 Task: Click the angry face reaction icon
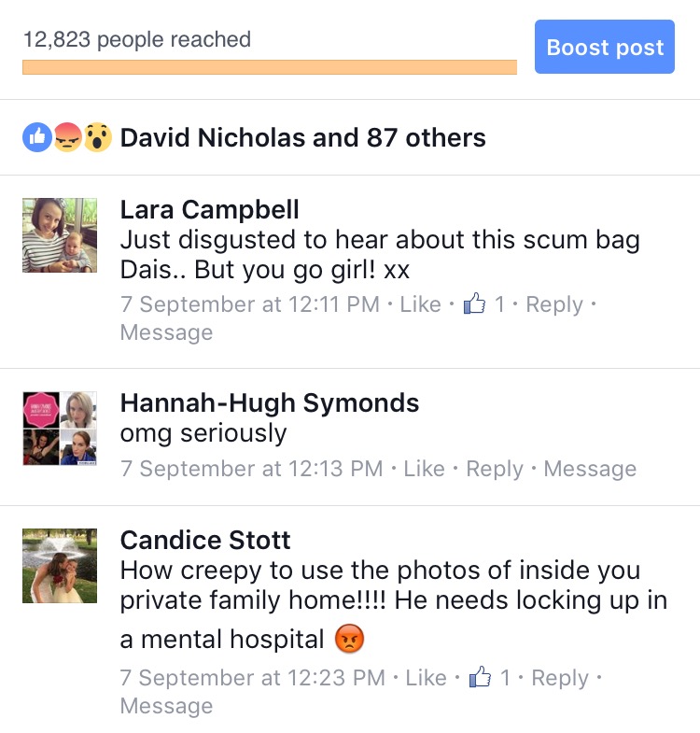(x=68, y=137)
